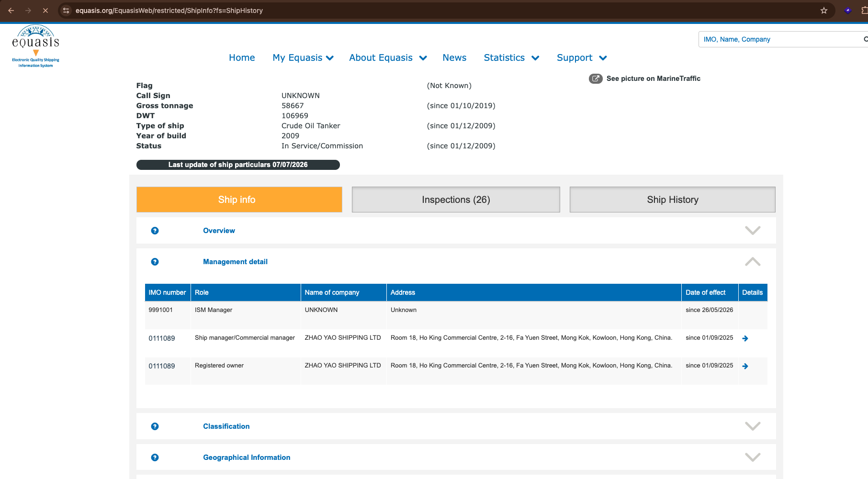This screenshot has height=479, width=868.
Task: Open the Statistics dropdown menu
Action: (511, 58)
